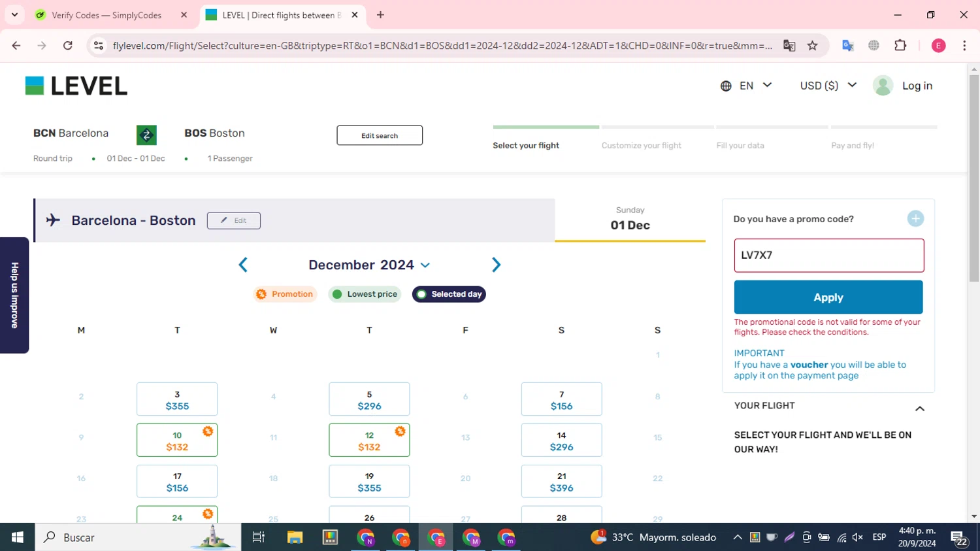The image size is (980, 551).
Task: Click the Select your flight step
Action: 526,145
